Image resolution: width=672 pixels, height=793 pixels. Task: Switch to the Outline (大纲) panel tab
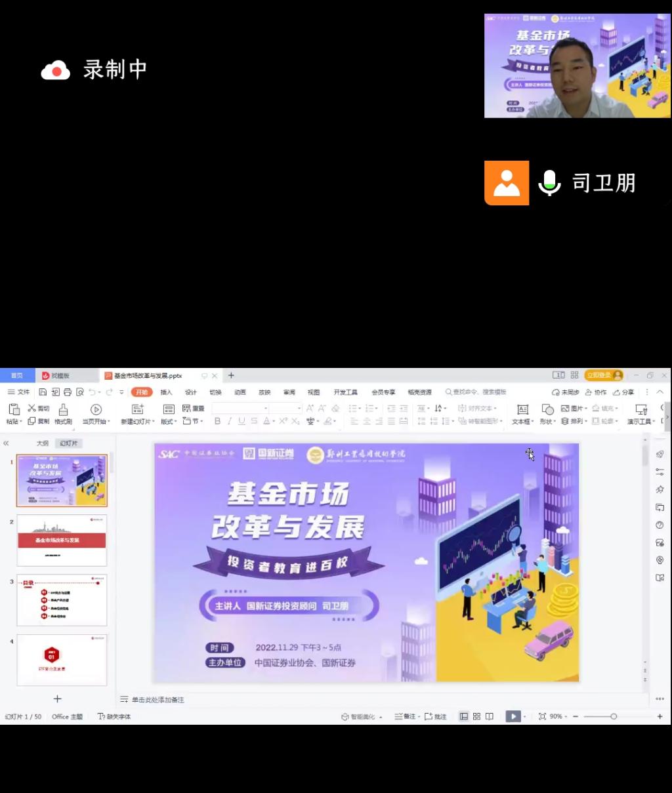(42, 443)
